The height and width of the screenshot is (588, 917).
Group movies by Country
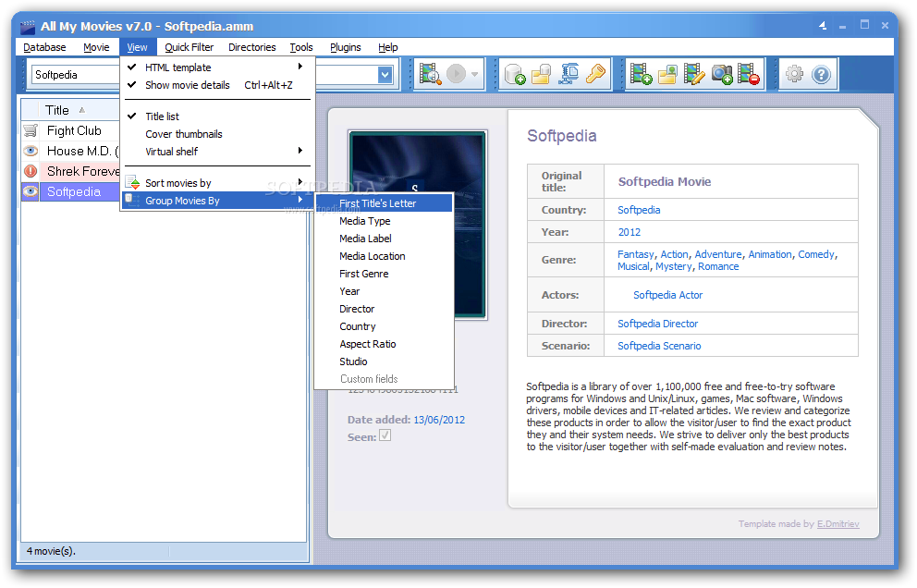(x=384, y=325)
